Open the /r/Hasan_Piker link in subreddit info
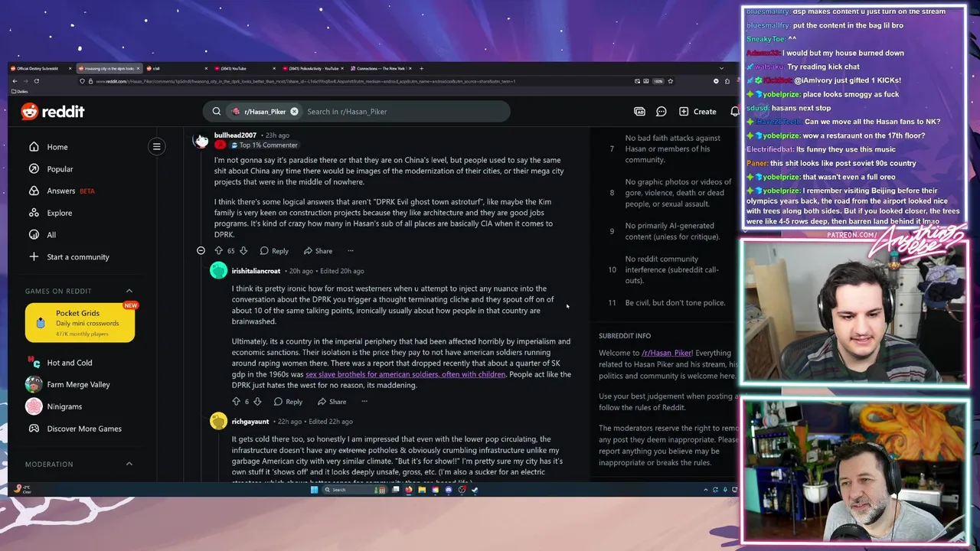The width and height of the screenshot is (980, 551). (x=667, y=354)
